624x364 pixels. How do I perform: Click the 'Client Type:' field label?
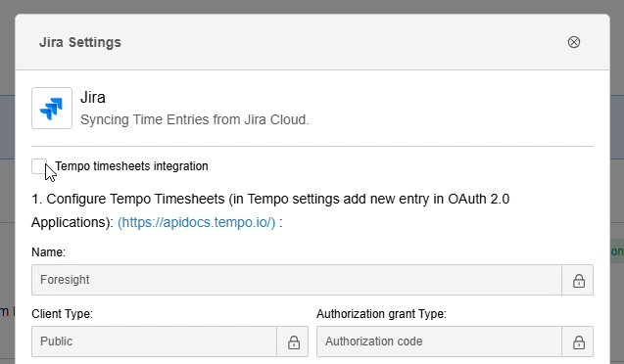pyautogui.click(x=62, y=314)
